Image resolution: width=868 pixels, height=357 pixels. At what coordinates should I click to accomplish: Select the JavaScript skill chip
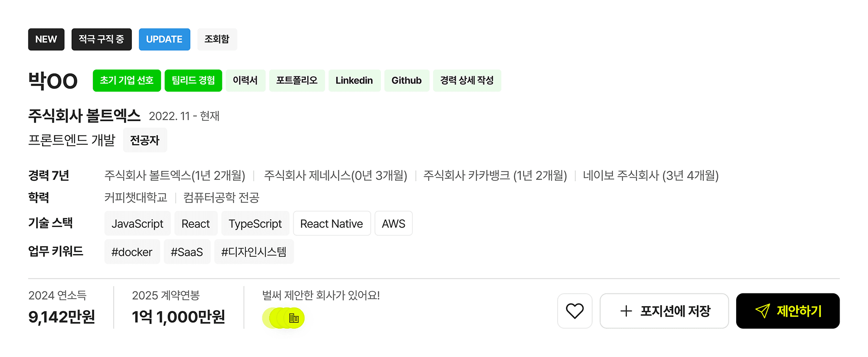tap(137, 223)
